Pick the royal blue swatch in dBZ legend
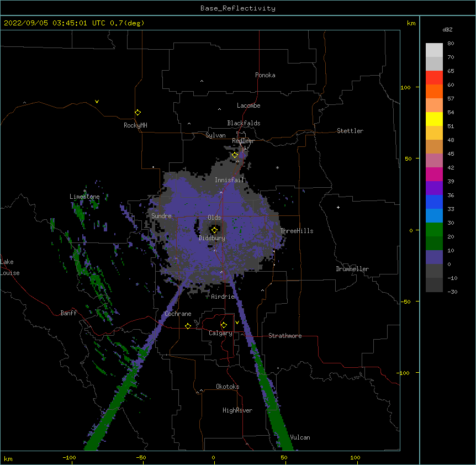The width and height of the screenshot is (476, 465). (434, 202)
